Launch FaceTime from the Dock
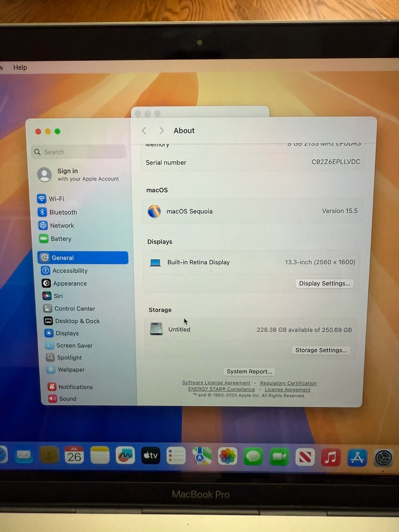The height and width of the screenshot is (532, 399). [279, 457]
